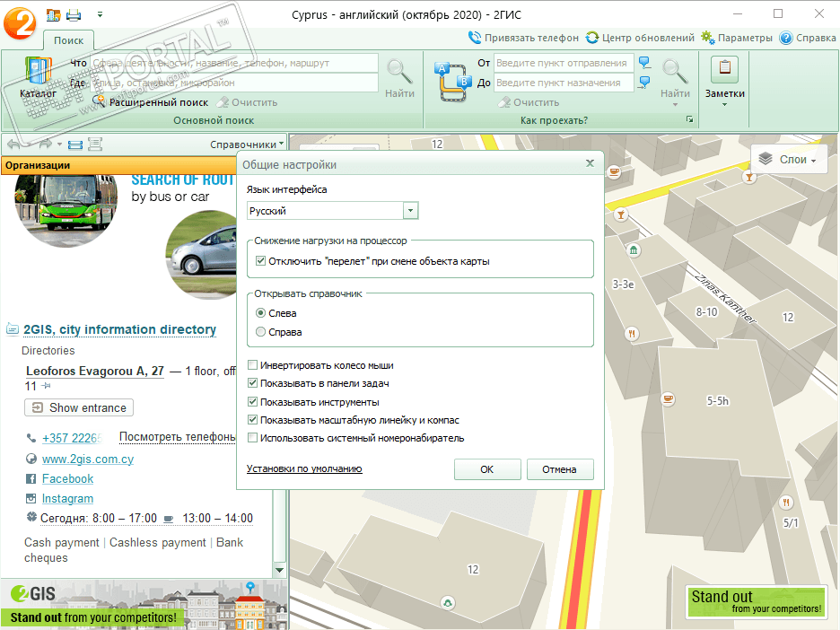Image resolution: width=840 pixels, height=630 pixels.
Task: Click the От departure input field
Action: pos(564,63)
